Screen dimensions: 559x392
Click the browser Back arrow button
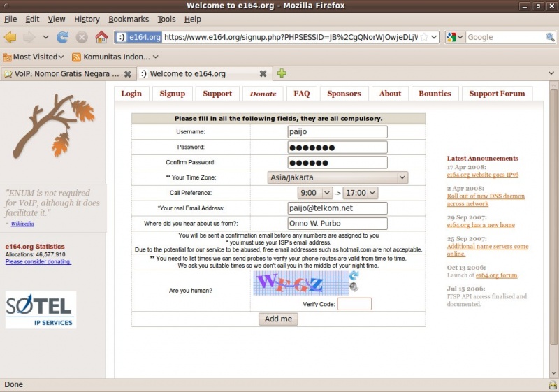pyautogui.click(x=10, y=37)
